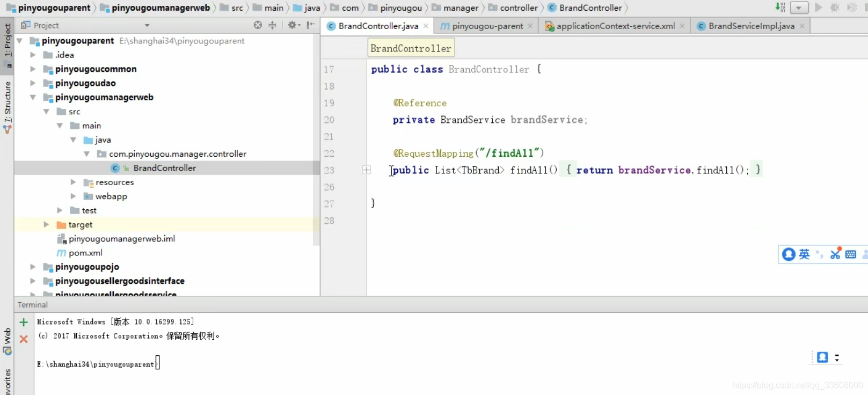Click the Make Project build icon

781,8
